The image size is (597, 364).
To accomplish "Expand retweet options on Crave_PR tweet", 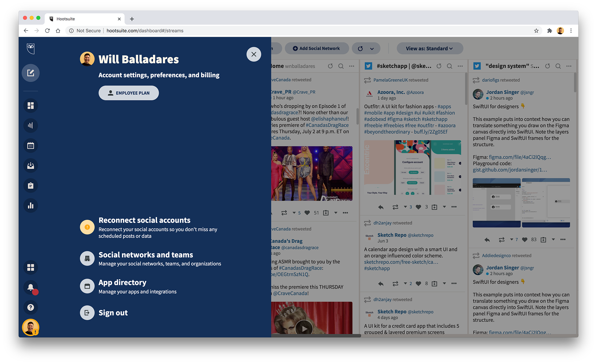I will [x=294, y=213].
